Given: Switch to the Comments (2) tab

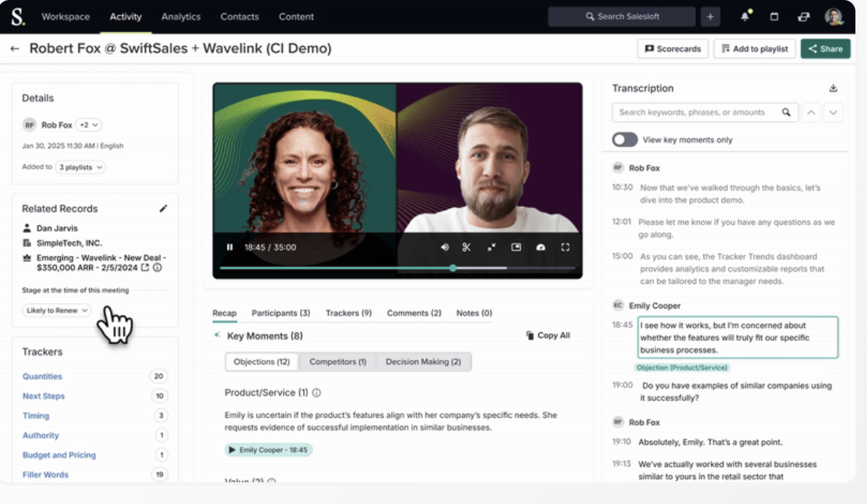Looking at the screenshot, I should click(414, 313).
